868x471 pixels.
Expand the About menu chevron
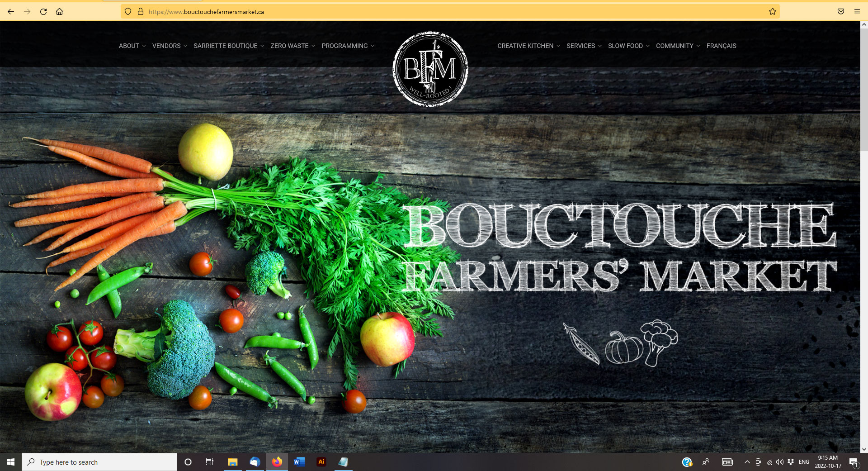pyautogui.click(x=144, y=46)
